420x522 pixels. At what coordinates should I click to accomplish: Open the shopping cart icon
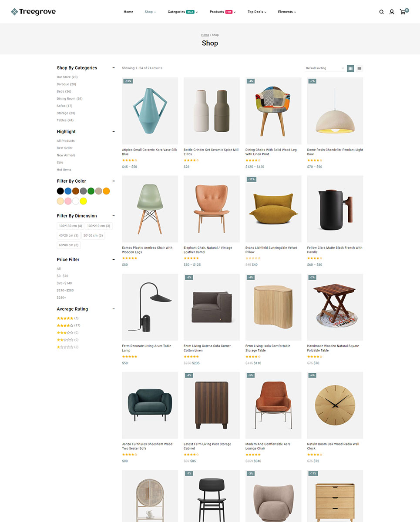click(x=403, y=11)
